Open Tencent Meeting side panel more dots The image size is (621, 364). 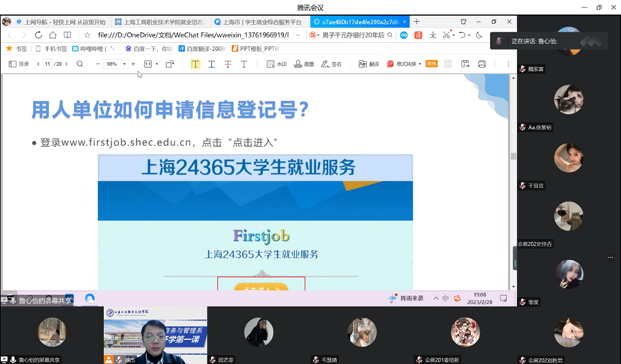pyautogui.click(x=611, y=258)
